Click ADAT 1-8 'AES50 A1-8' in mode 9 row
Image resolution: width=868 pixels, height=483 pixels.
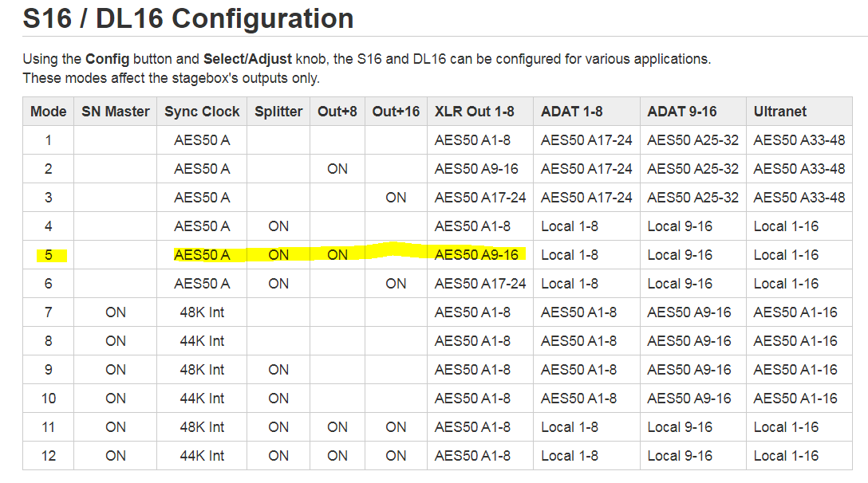(x=579, y=370)
